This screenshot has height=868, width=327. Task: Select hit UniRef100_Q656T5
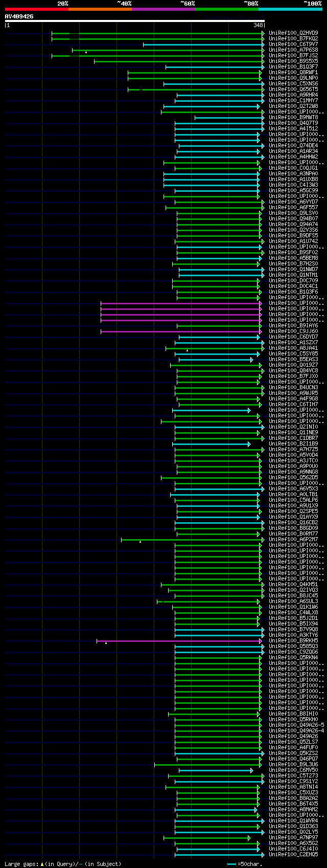[293, 90]
